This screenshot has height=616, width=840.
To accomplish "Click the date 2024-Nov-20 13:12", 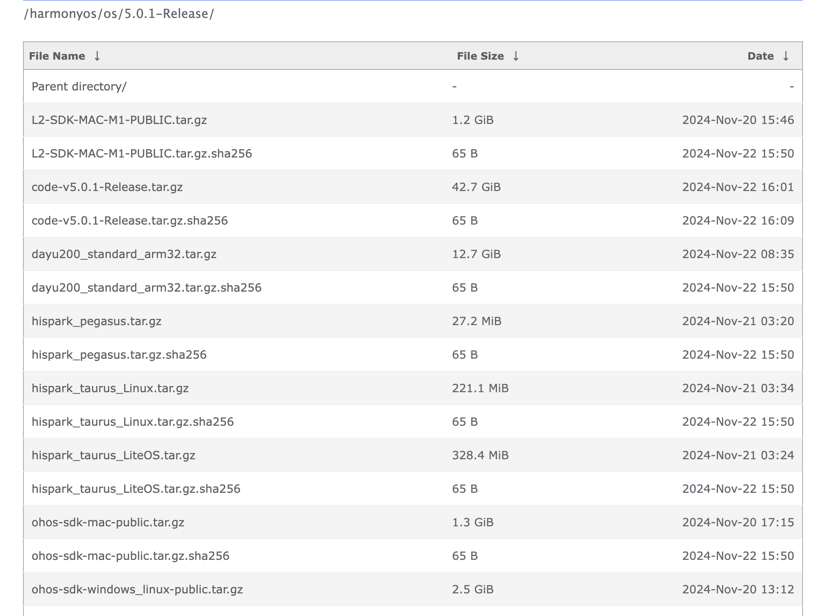I will tap(738, 589).
